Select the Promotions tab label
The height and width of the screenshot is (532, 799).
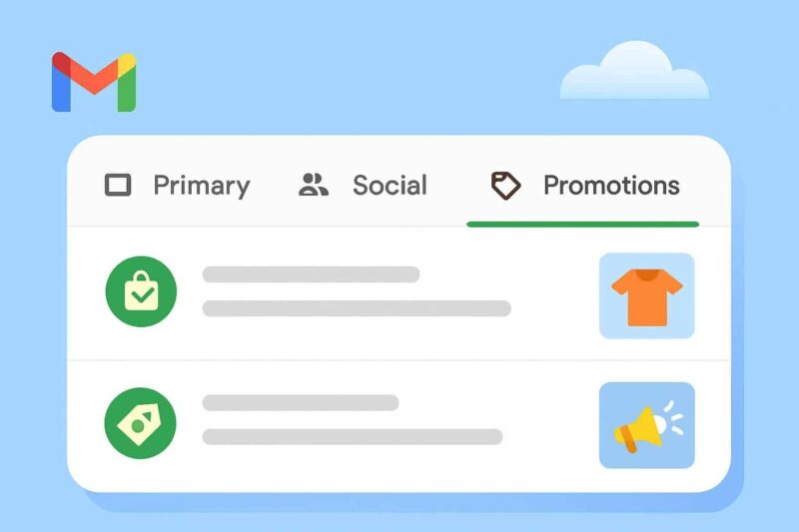pos(611,186)
